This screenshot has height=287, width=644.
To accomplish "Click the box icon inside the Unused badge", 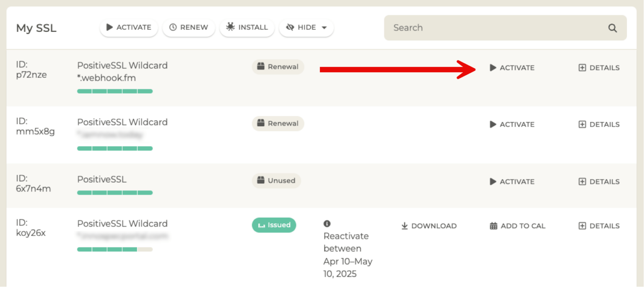I will [x=260, y=181].
